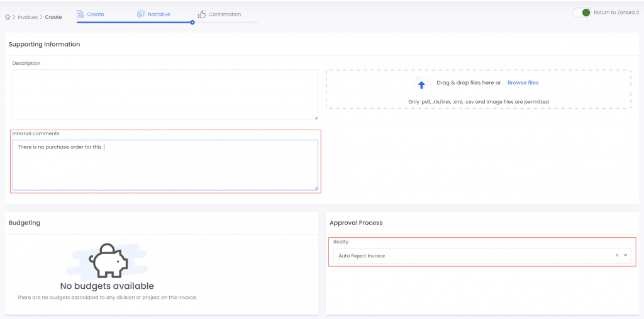Click the No budgets available text
This screenshot has height=319, width=644.
(x=107, y=286)
